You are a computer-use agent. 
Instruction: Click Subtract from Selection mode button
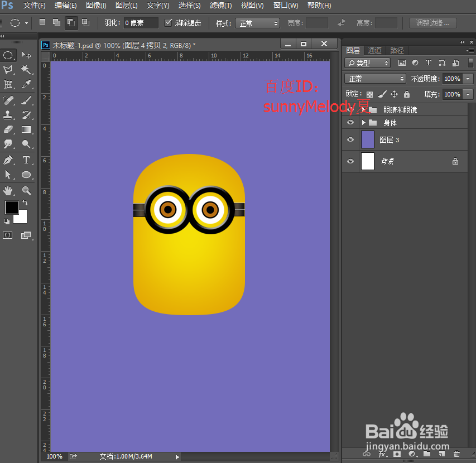click(71, 22)
